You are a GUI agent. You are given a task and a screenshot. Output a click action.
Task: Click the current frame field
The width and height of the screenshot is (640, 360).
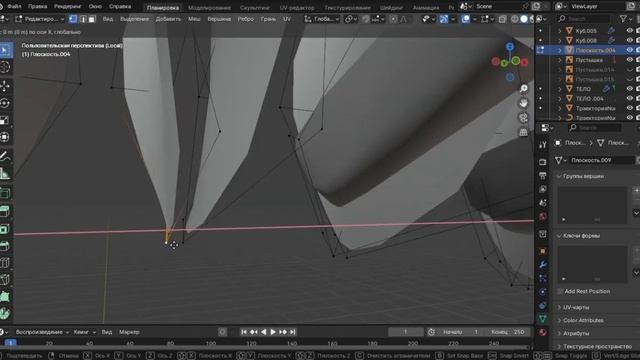tap(405, 332)
